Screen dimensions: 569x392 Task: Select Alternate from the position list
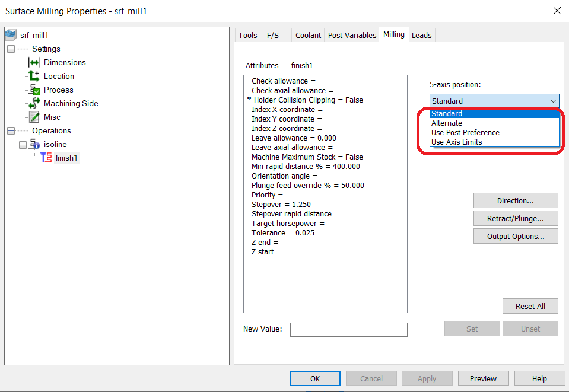point(447,123)
